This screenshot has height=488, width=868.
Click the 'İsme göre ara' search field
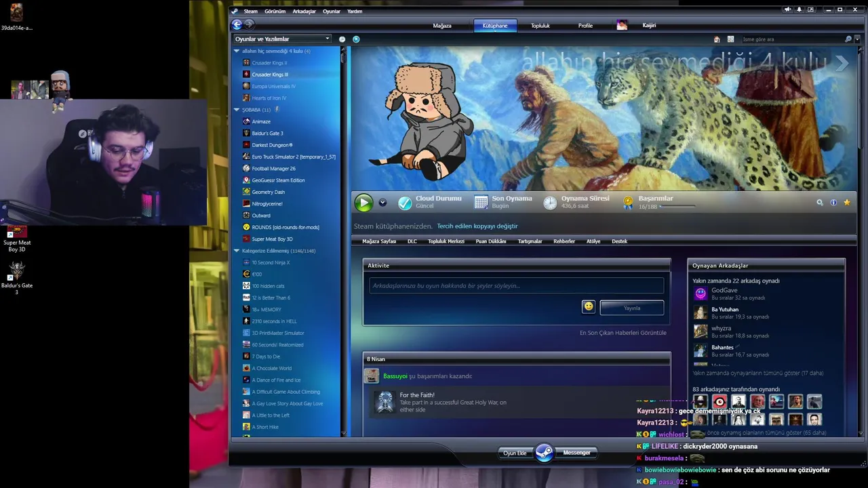click(x=792, y=39)
